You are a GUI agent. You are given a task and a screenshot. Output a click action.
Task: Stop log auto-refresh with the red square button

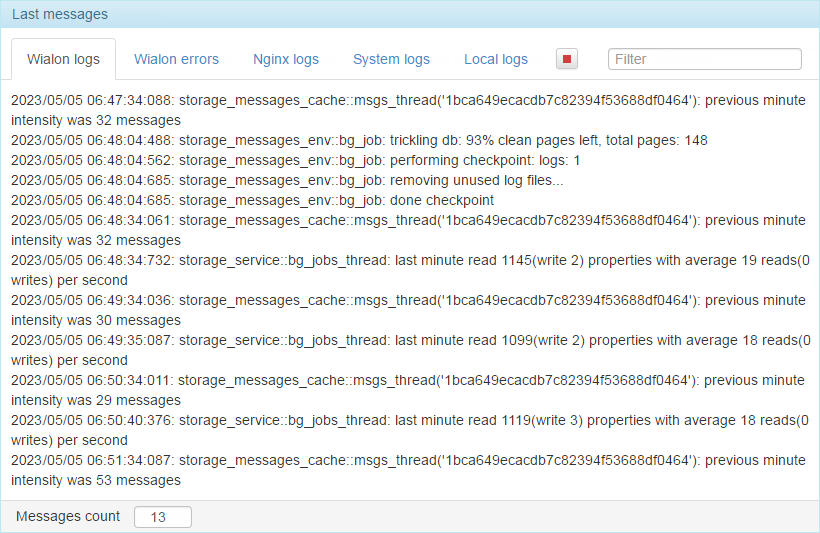click(567, 59)
